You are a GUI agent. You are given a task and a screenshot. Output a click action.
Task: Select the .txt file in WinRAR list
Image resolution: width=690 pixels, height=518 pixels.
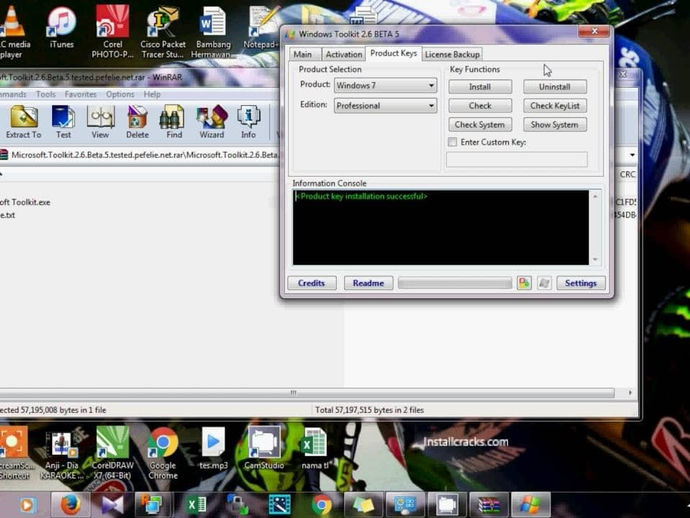(x=7, y=215)
